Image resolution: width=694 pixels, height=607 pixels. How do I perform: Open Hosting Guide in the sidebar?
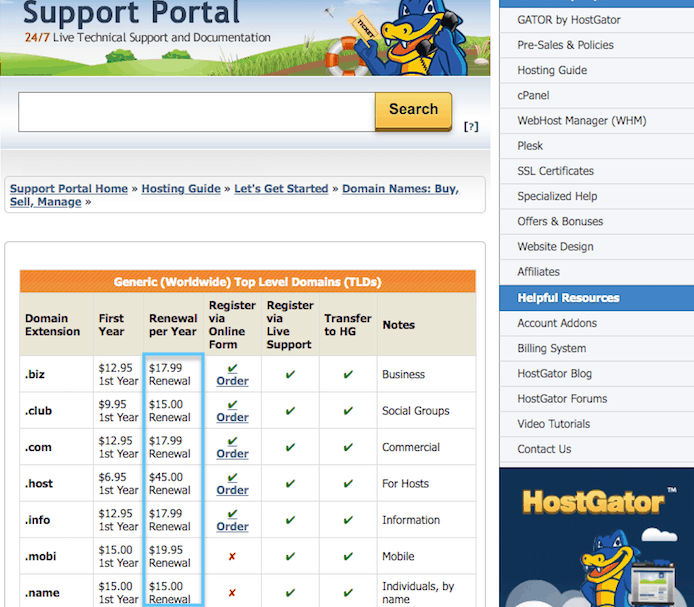tap(597, 70)
